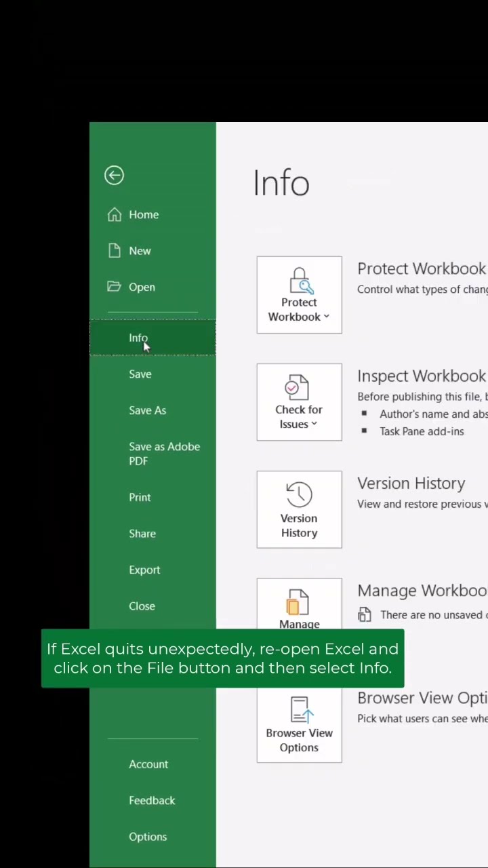488x868 pixels.
Task: Click the Protect Workbook section heading
Action: [x=422, y=269]
